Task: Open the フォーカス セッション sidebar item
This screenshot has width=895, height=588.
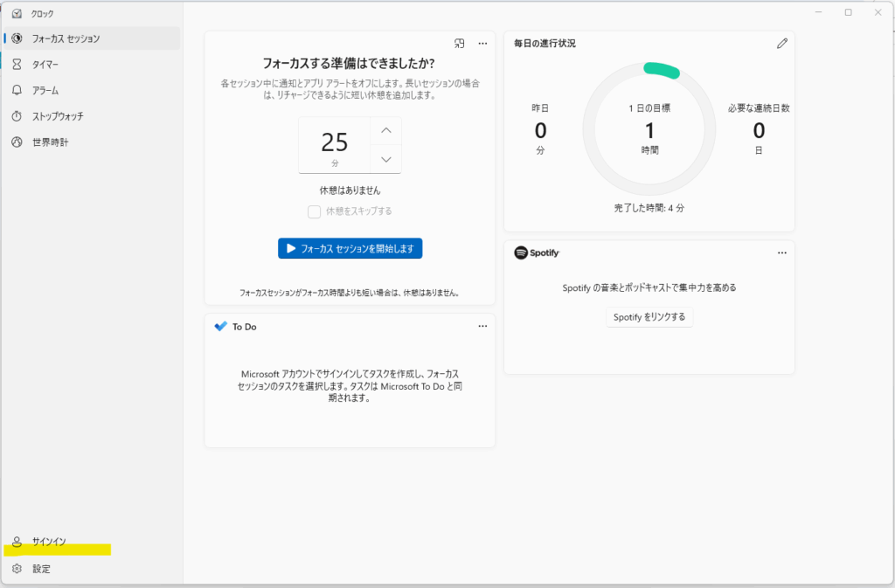Action: 92,38
